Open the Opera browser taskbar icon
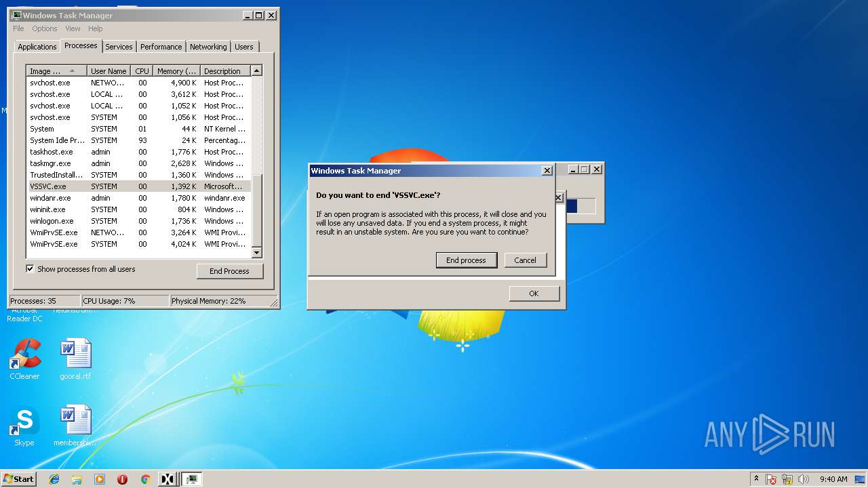 tap(122, 479)
